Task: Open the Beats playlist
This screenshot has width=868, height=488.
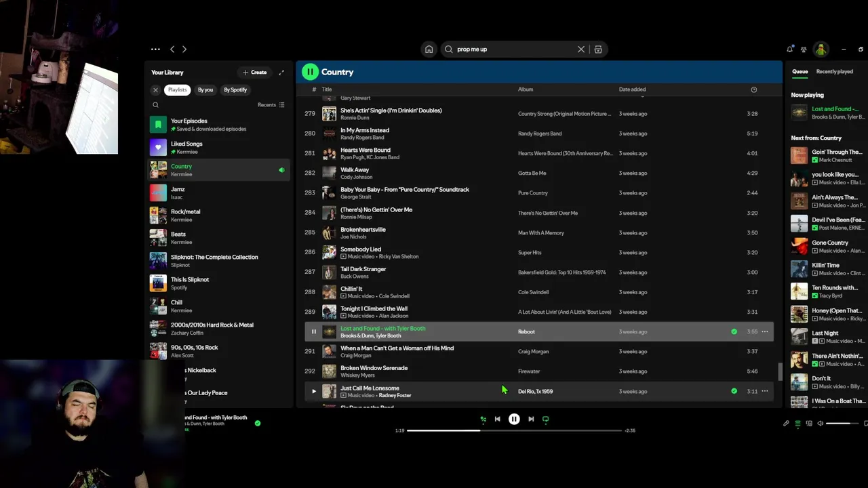Action: [220, 238]
